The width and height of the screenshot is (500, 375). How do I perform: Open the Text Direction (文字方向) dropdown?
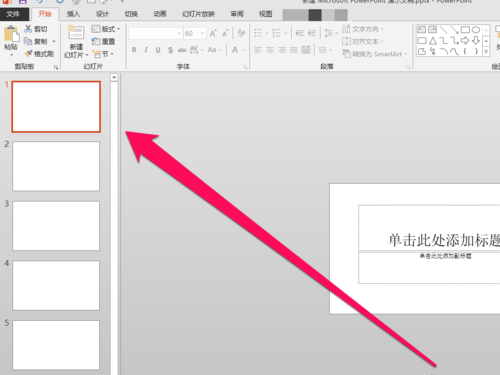(x=363, y=29)
